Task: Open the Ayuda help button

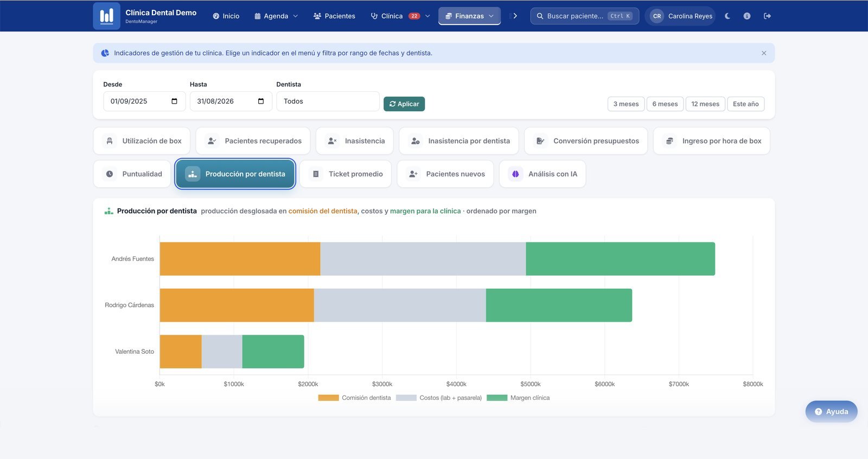Action: click(x=831, y=412)
